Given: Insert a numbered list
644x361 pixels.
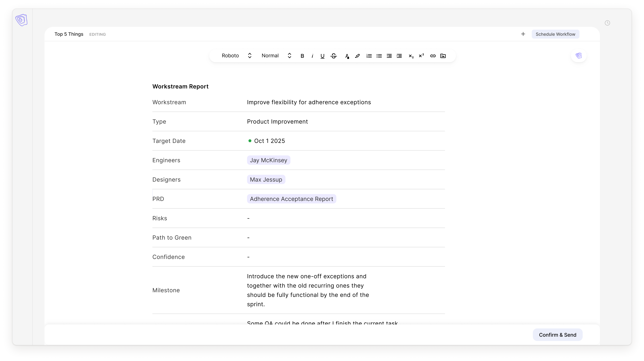Looking at the screenshot, I should tap(369, 56).
